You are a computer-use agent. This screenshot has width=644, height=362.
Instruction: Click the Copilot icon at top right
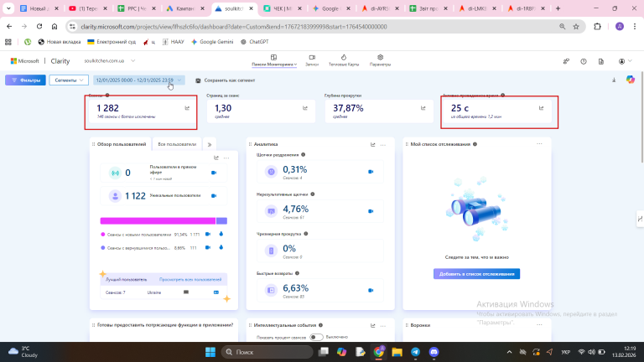(631, 80)
